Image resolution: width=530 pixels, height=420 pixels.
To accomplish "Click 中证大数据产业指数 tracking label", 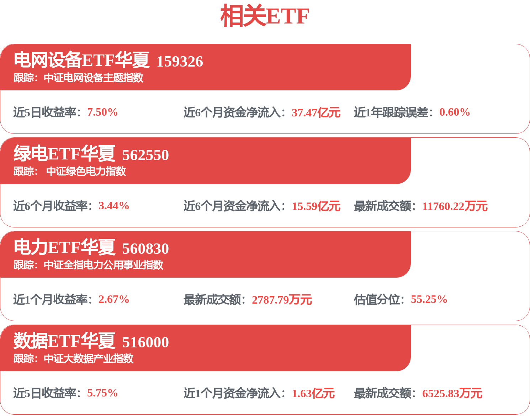I will click(x=89, y=358).
